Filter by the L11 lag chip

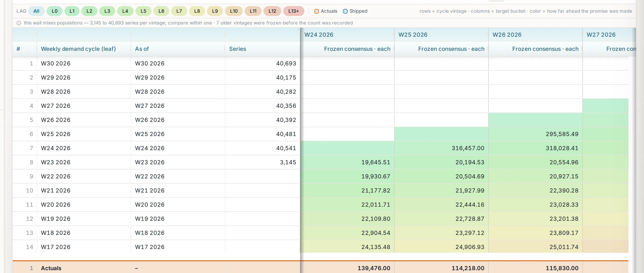click(x=253, y=11)
